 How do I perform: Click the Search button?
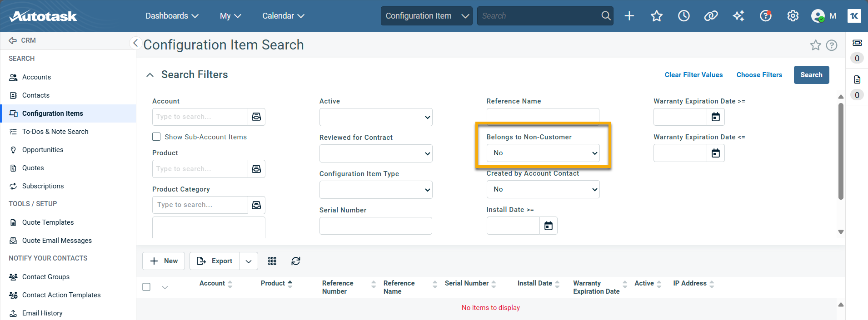point(811,75)
